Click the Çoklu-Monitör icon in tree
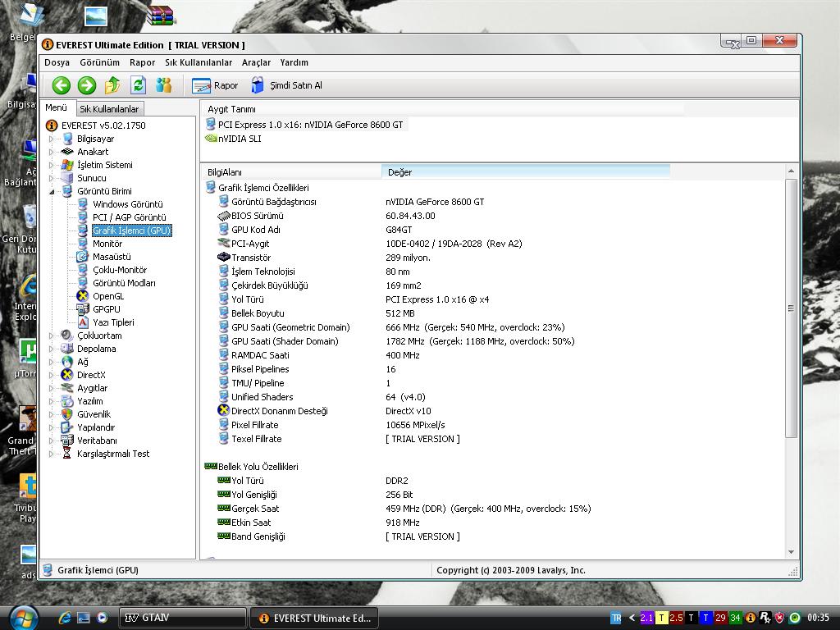The image size is (840, 630). 83,269
